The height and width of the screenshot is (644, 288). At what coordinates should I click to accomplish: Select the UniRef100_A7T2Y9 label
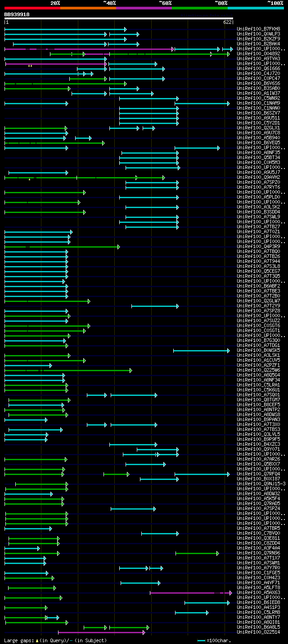(258, 306)
